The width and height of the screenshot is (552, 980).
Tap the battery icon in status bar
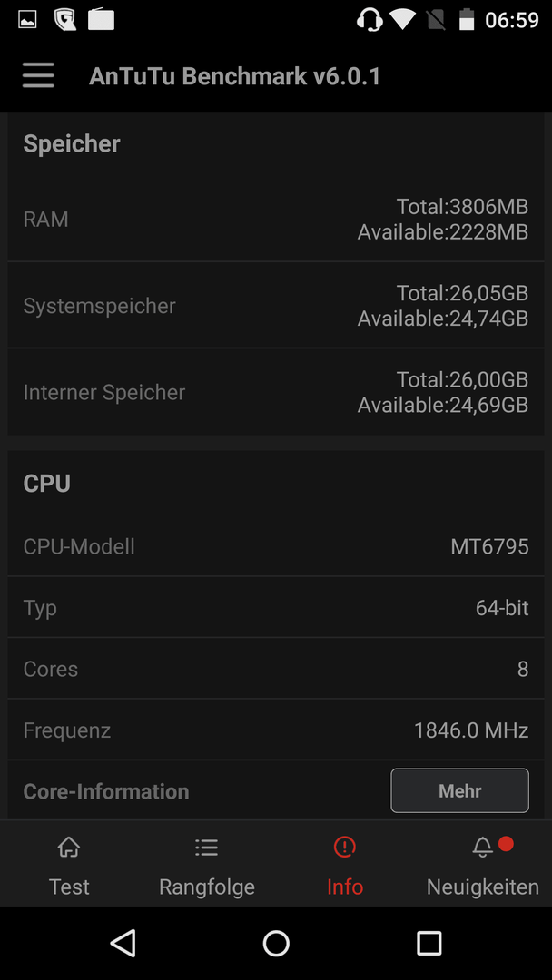(x=467, y=19)
